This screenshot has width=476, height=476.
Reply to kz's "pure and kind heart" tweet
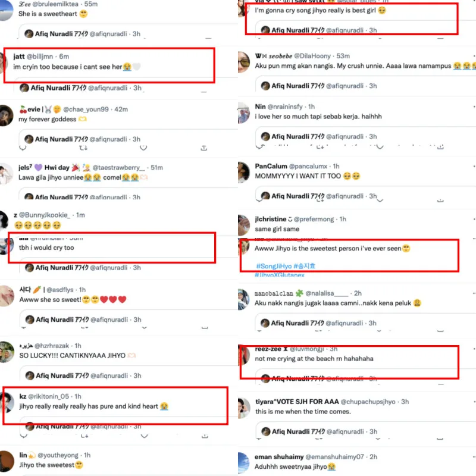tap(24, 436)
